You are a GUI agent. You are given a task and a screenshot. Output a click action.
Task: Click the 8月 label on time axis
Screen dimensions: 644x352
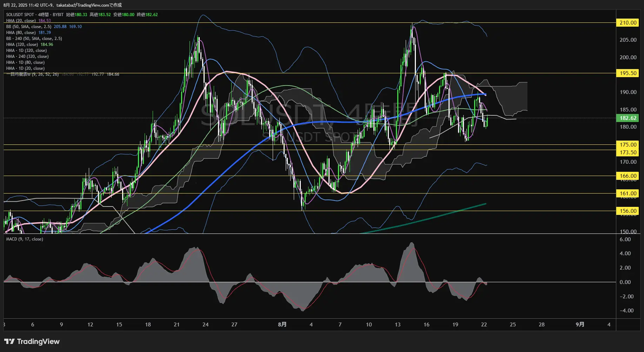[x=282, y=325]
